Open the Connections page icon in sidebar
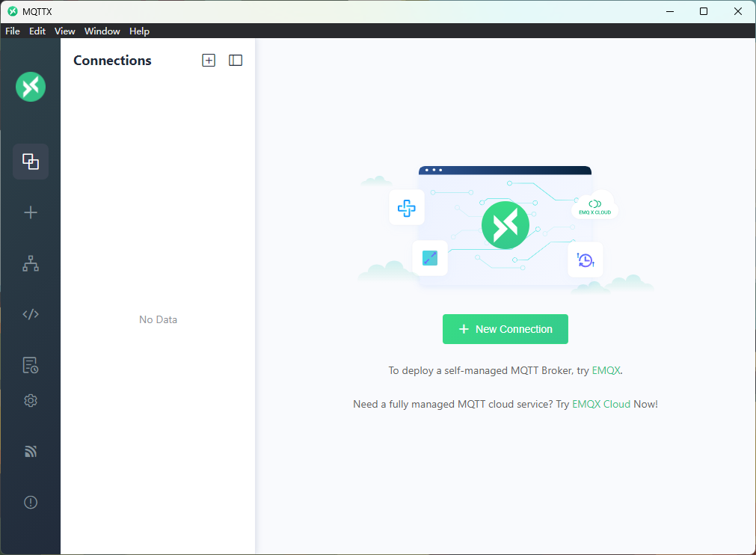The height and width of the screenshot is (555, 756). click(31, 162)
